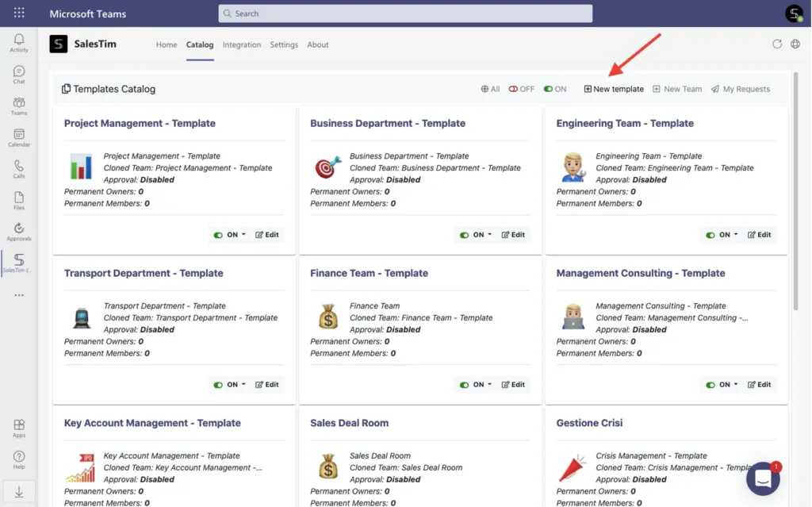Image resolution: width=812 pixels, height=507 pixels.
Task: Expand ON dropdown arrow for Engineering Team
Action: point(735,234)
